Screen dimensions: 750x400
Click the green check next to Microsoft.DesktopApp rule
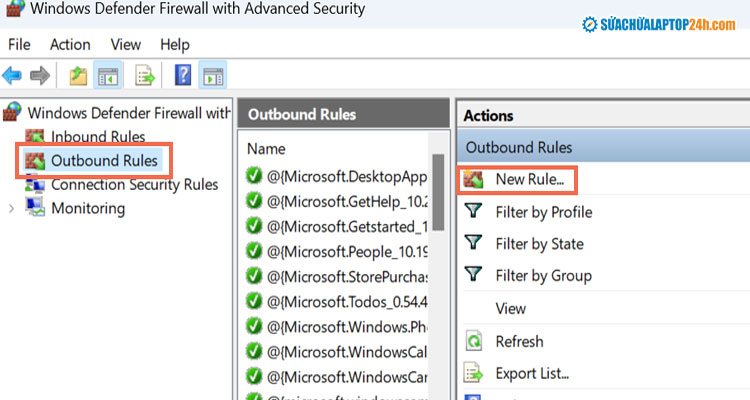point(254,176)
